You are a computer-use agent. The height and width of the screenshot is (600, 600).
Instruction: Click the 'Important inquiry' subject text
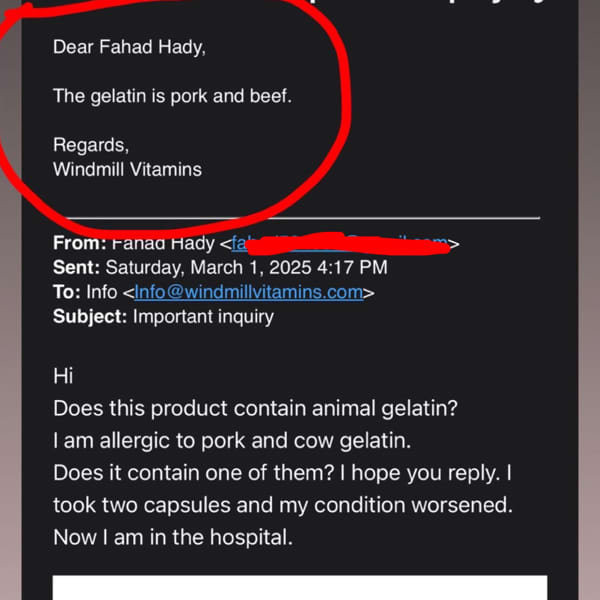(x=203, y=317)
